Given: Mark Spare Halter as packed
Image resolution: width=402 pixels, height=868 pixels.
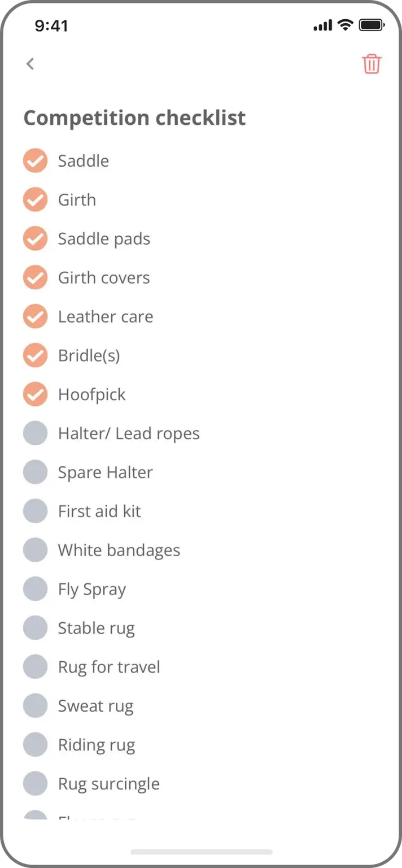Looking at the screenshot, I should [x=35, y=472].
